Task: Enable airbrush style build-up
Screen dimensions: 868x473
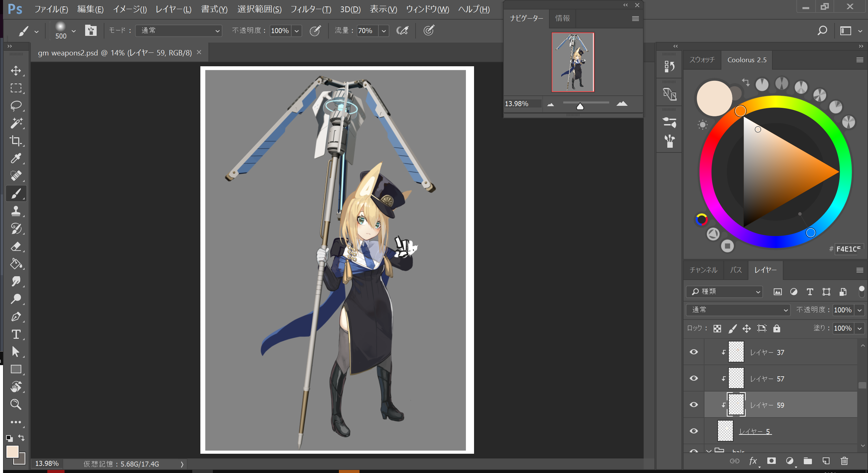Action: pyautogui.click(x=402, y=31)
